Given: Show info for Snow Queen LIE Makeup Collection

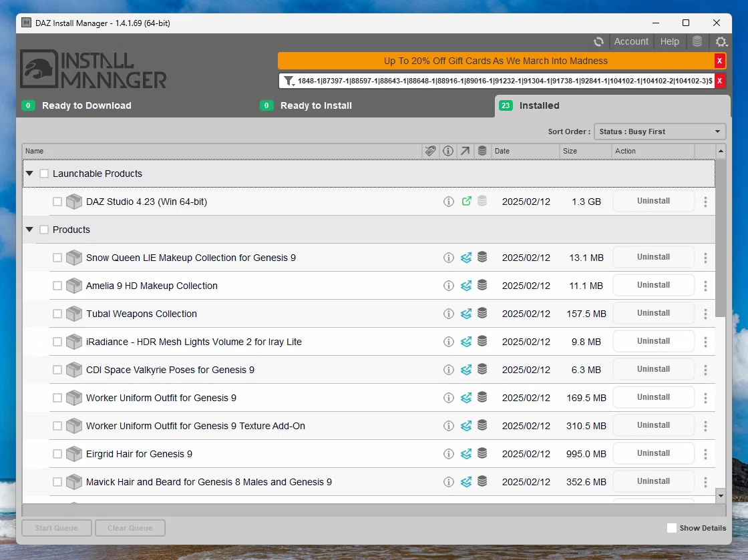Looking at the screenshot, I should tap(448, 258).
